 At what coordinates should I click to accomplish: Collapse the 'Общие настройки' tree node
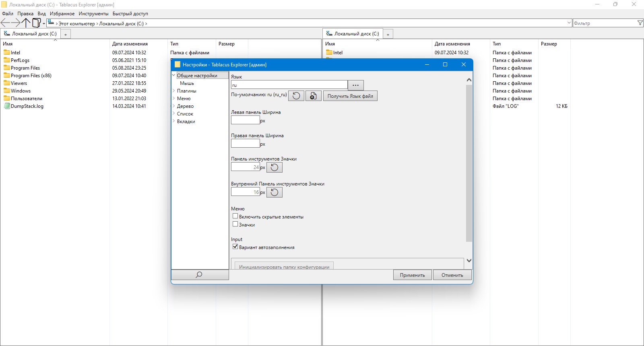tap(174, 75)
